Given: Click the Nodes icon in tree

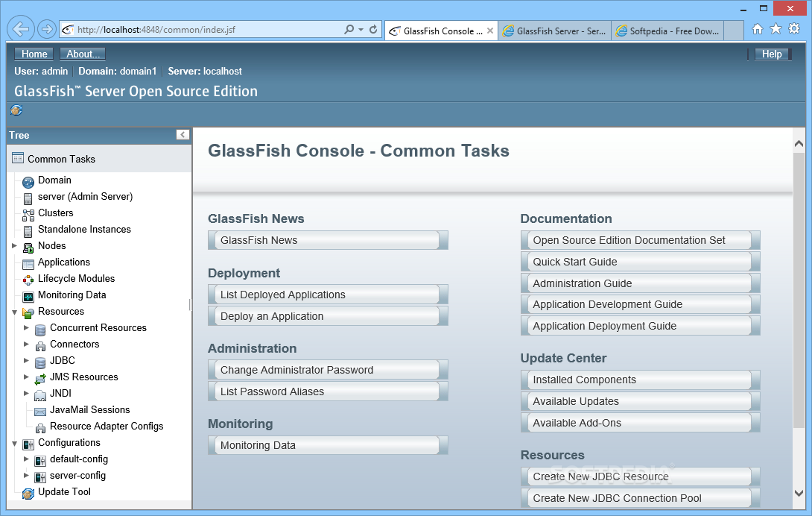Looking at the screenshot, I should pos(28,248).
